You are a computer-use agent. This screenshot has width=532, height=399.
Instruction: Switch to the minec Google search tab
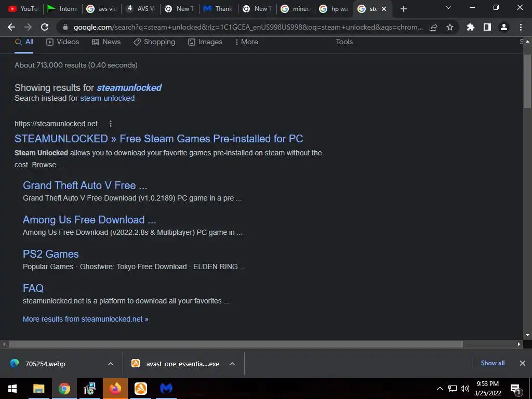click(x=296, y=9)
